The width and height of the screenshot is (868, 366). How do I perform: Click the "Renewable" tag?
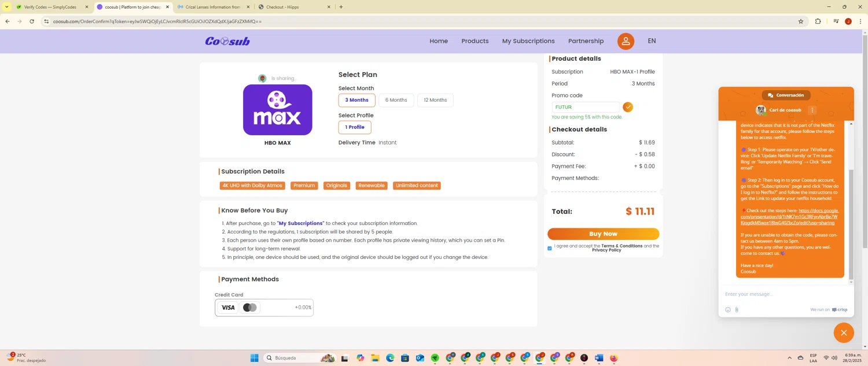click(x=372, y=186)
